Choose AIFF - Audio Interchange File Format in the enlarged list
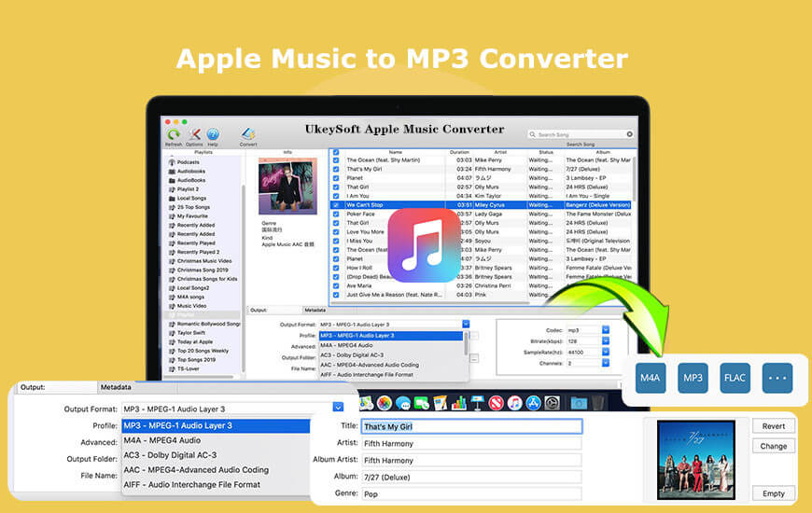Viewport: 812px width, 513px height. (x=216, y=484)
